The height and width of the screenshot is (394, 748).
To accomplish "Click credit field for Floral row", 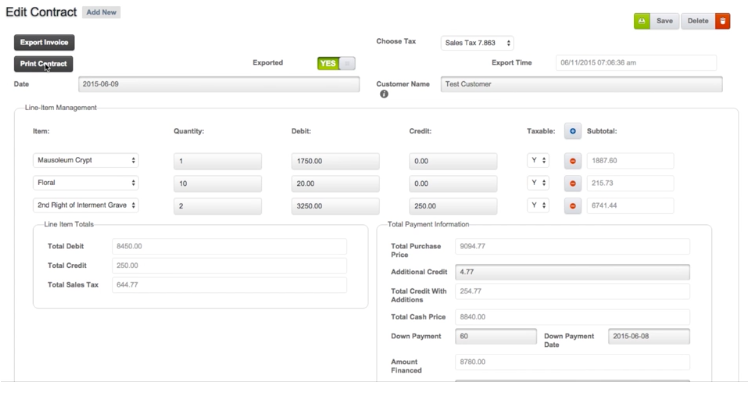I will coord(453,184).
